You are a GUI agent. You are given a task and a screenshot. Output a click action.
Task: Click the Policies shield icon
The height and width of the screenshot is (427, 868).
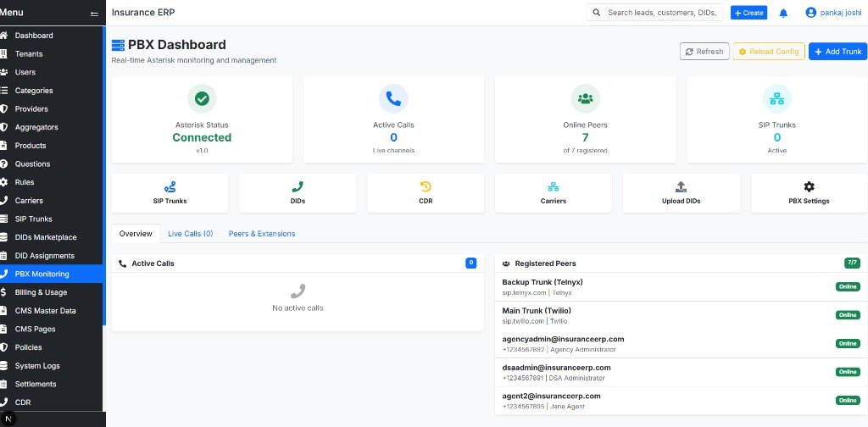[x=3, y=347]
